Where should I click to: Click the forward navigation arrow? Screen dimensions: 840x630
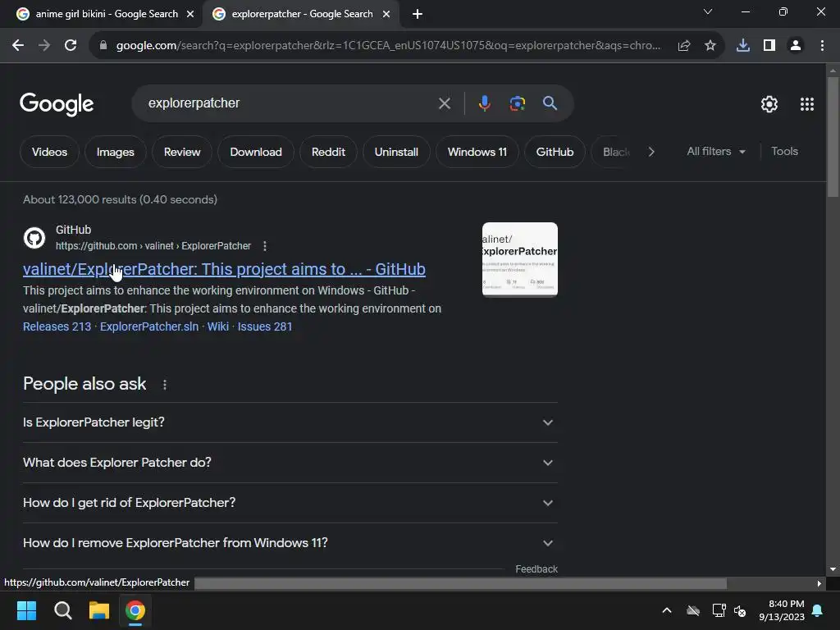coord(44,46)
